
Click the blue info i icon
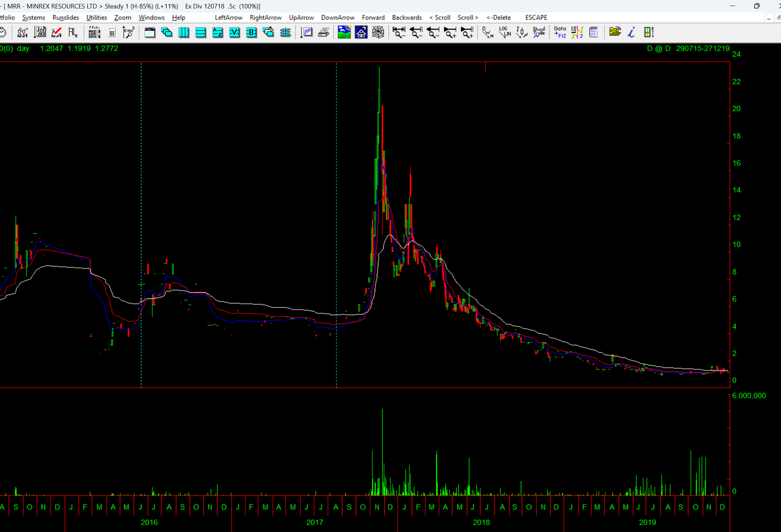click(631, 32)
